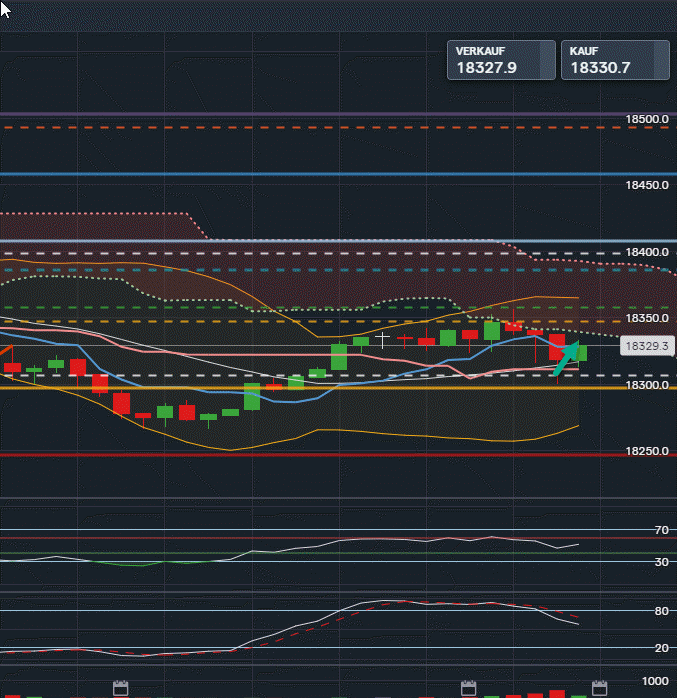Image resolution: width=677 pixels, height=698 pixels.
Task: Click the stochastic level 80 axis label
Action: [x=661, y=610]
